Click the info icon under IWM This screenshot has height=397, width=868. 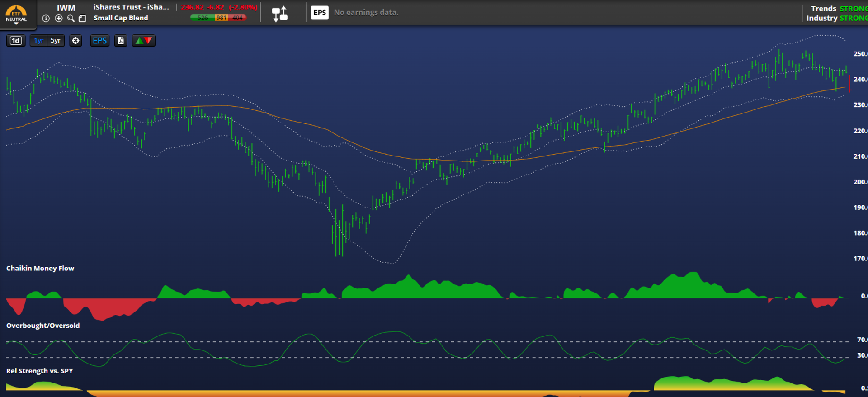[46, 19]
